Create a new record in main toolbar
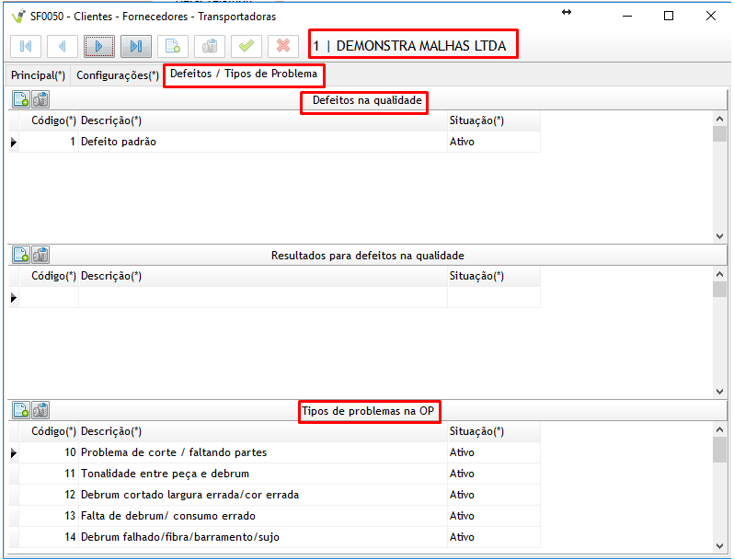Image resolution: width=734 pixels, height=560 pixels. click(x=173, y=46)
